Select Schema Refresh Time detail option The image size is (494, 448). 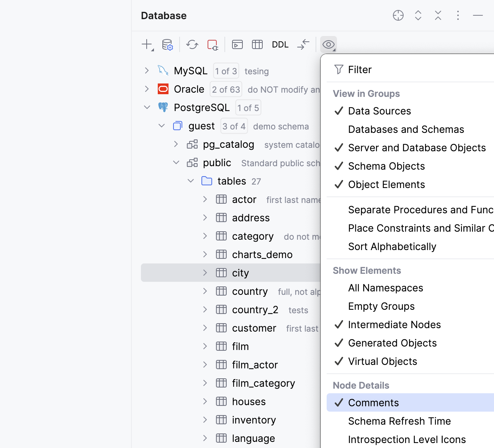coord(399,421)
